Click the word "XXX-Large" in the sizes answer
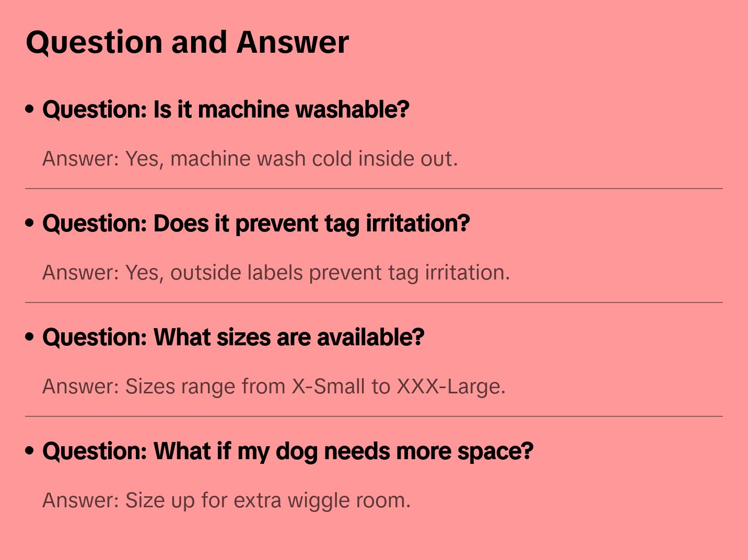 pyautogui.click(x=450, y=387)
